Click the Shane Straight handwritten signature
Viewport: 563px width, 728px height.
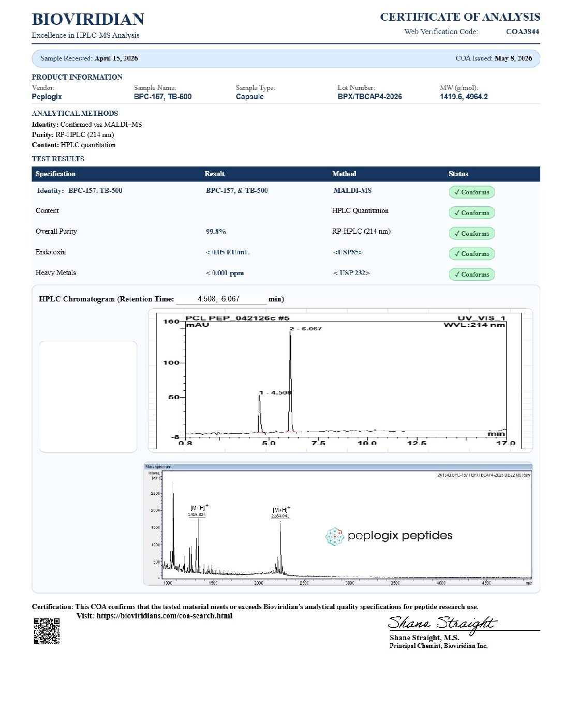pos(442,624)
